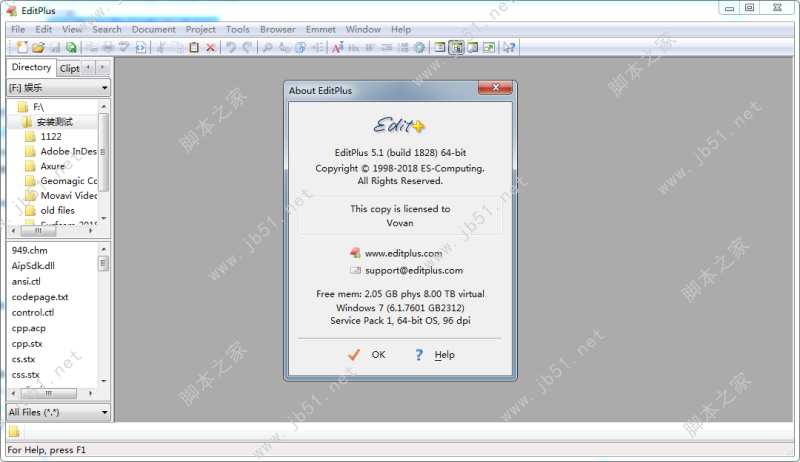
Task: Select the 1122 folder
Action: 51,137
